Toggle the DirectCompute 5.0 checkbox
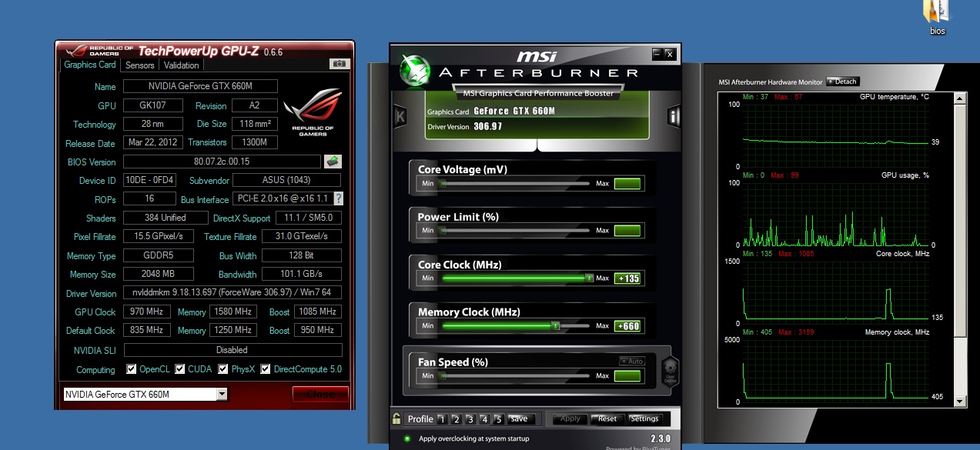 pyautogui.click(x=266, y=369)
